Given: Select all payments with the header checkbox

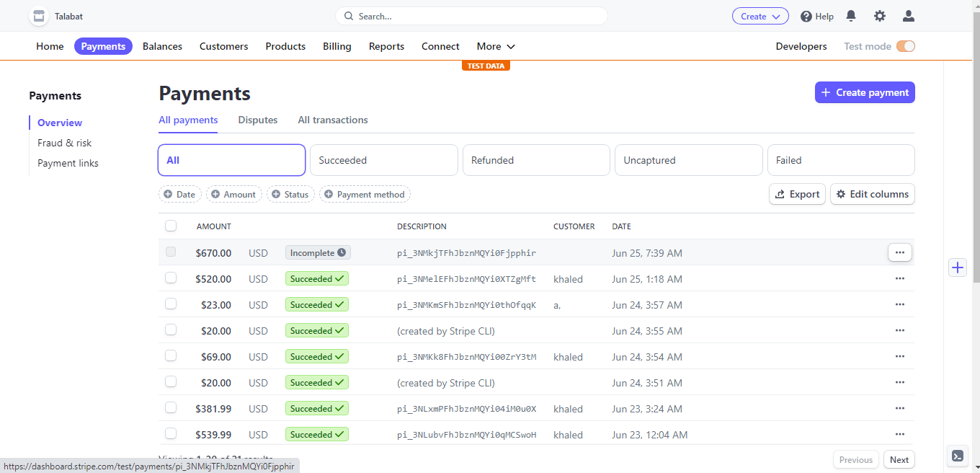Looking at the screenshot, I should coord(171,225).
